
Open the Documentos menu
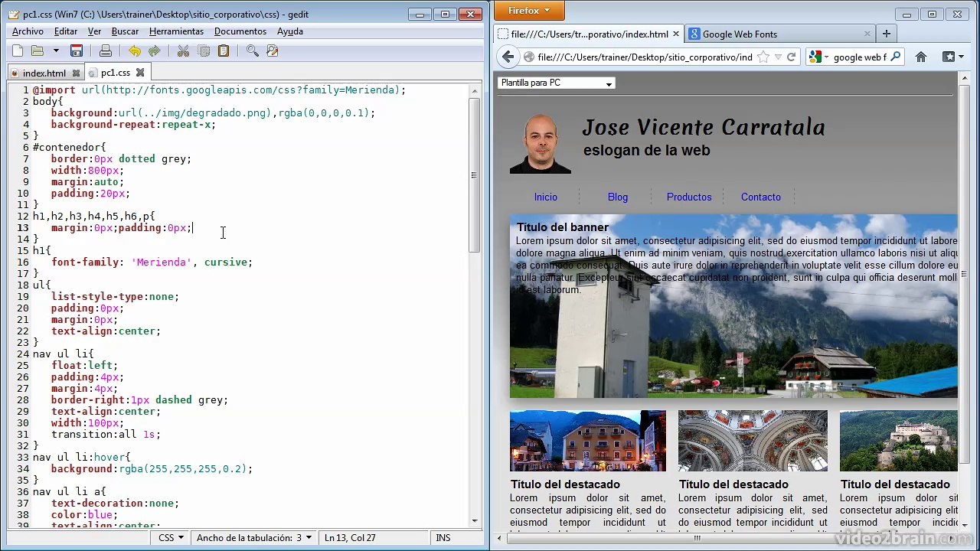click(x=240, y=31)
